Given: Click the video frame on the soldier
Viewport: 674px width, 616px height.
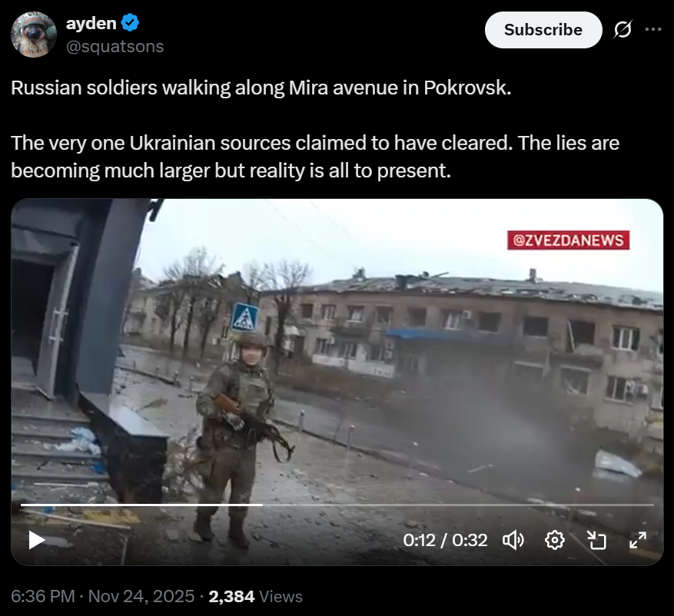Looking at the screenshot, I should coord(236,434).
